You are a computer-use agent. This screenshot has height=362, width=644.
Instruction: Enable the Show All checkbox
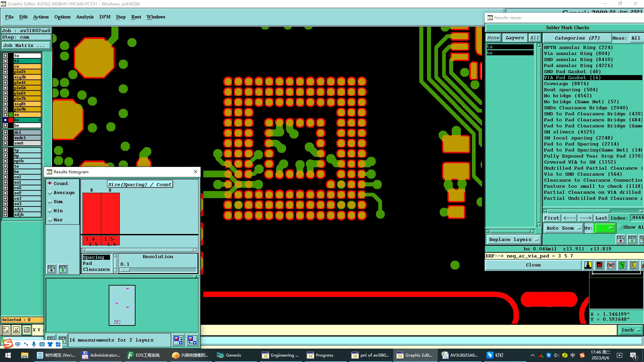(x=620, y=227)
